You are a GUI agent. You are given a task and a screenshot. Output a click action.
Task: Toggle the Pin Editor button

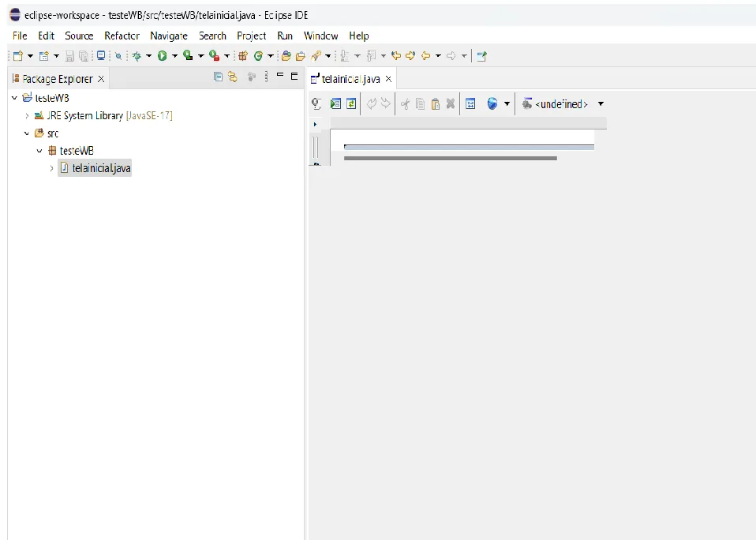[481, 56]
